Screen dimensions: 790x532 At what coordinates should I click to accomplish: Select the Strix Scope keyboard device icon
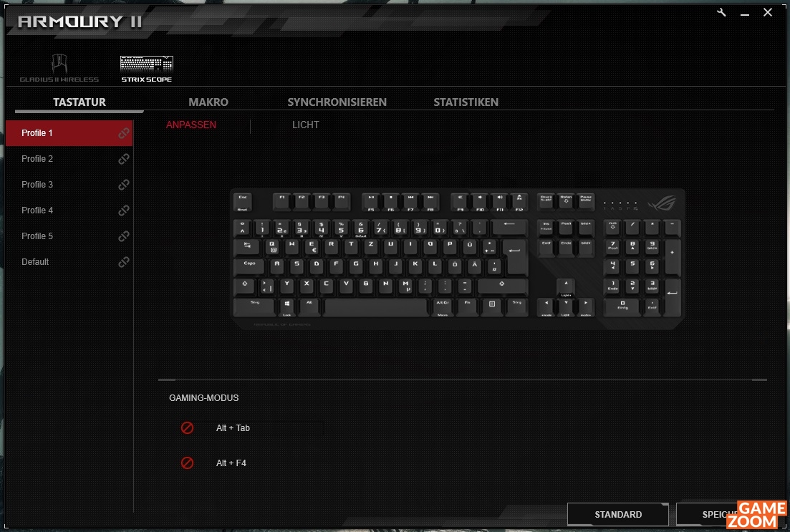pos(147,69)
